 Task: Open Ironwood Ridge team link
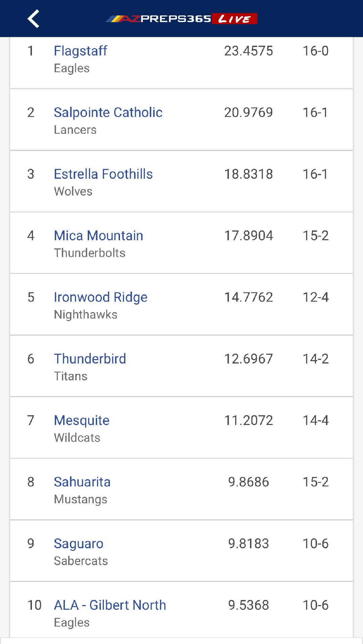[100, 297]
